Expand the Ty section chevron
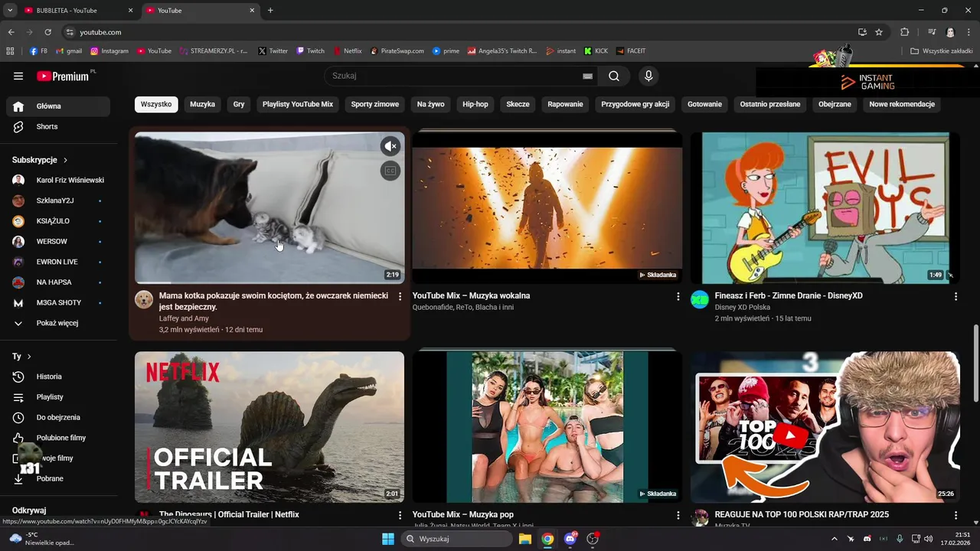 tap(29, 357)
